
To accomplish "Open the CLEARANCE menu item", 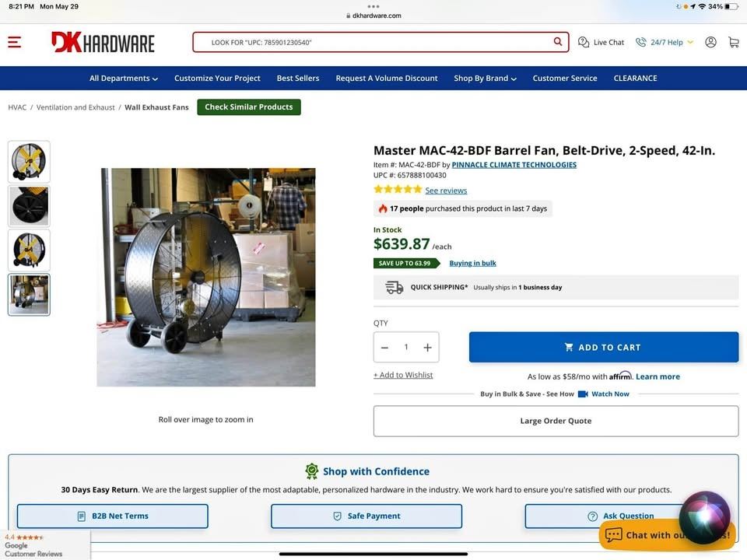I will click(635, 79).
